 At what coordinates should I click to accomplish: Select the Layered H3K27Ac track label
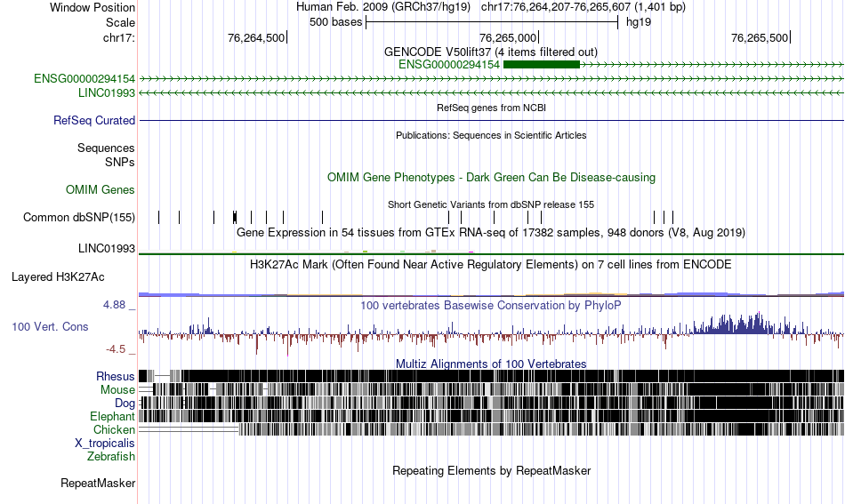pos(58,276)
